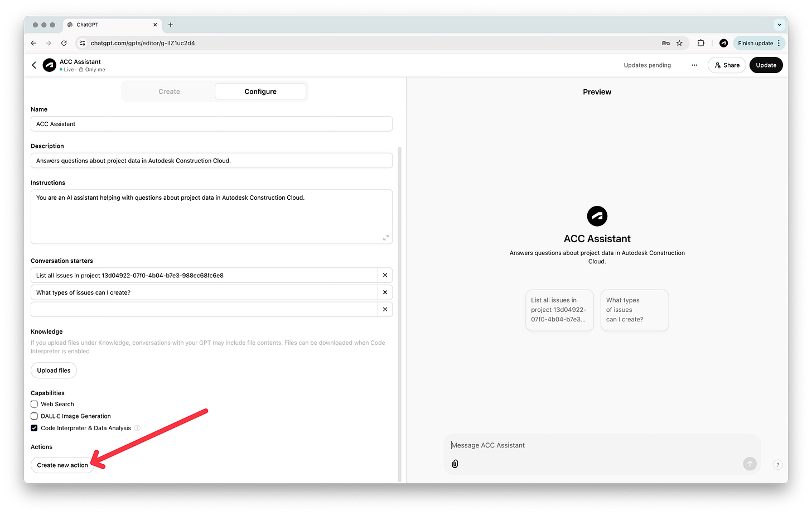
Task: Send message with the up-arrow button
Action: (x=750, y=464)
